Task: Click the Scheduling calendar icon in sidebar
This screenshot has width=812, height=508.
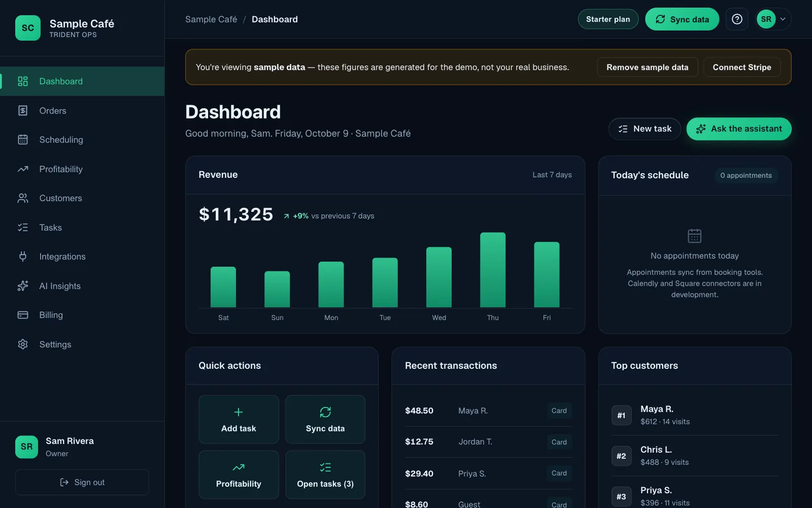Action: click(x=23, y=140)
